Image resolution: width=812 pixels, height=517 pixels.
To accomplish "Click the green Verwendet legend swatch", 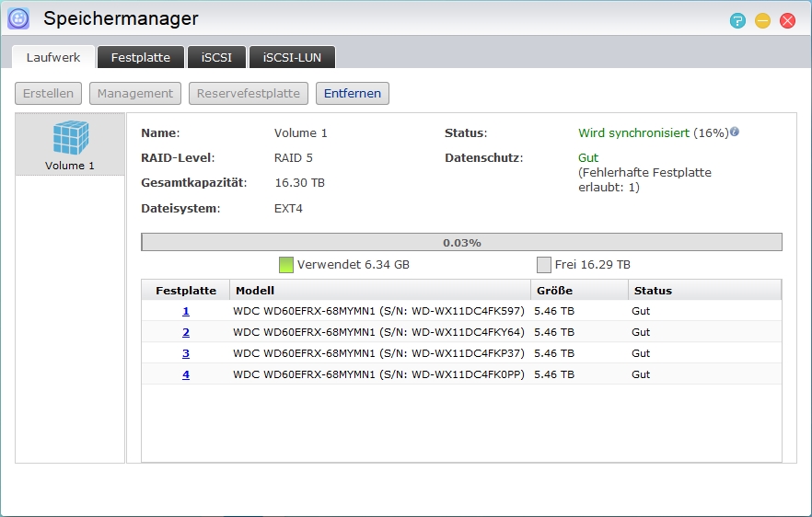I will click(285, 265).
